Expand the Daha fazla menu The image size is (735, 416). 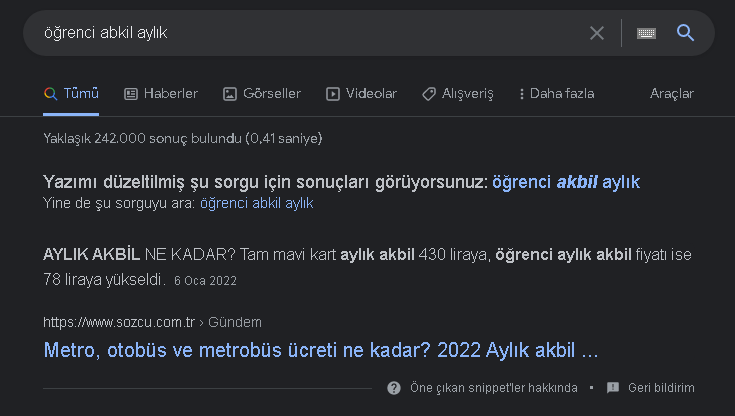557,94
